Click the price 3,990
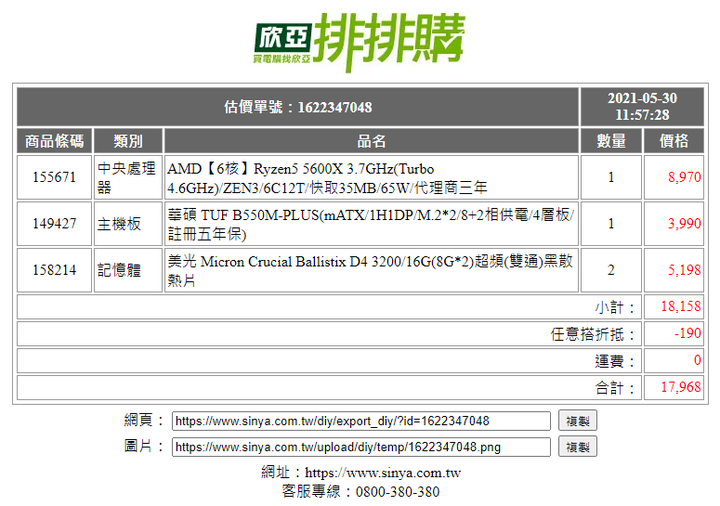Viewport: 720px width, 506px height. 684,224
